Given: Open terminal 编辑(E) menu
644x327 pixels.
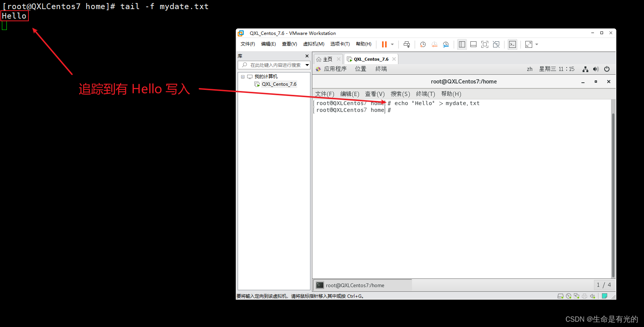Looking at the screenshot, I should coord(349,94).
